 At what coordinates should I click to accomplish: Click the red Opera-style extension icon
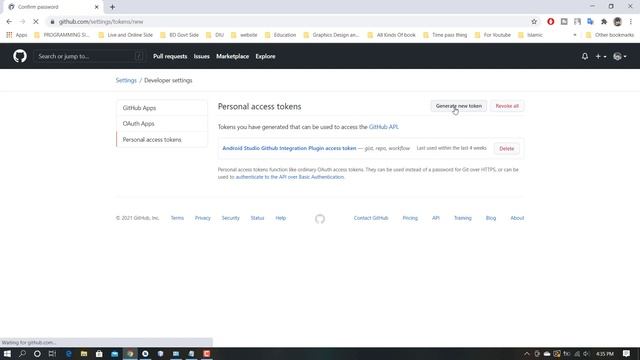[x=551, y=22]
